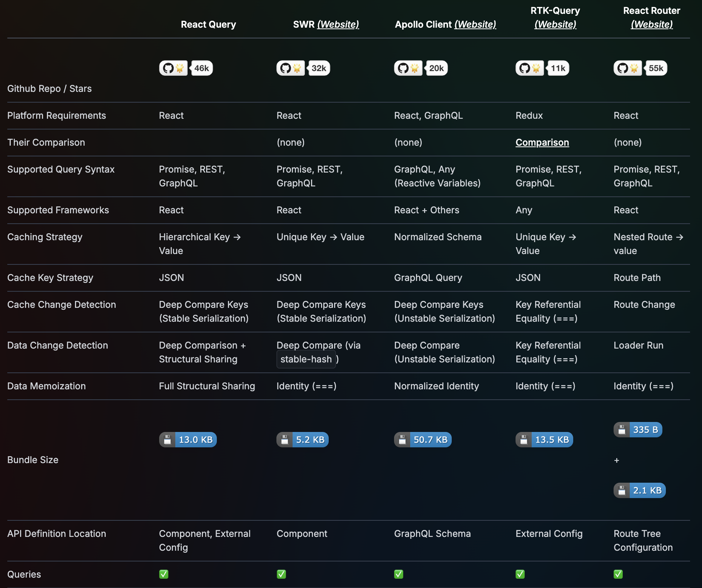Select the 'Data Memoization' row label

47,386
